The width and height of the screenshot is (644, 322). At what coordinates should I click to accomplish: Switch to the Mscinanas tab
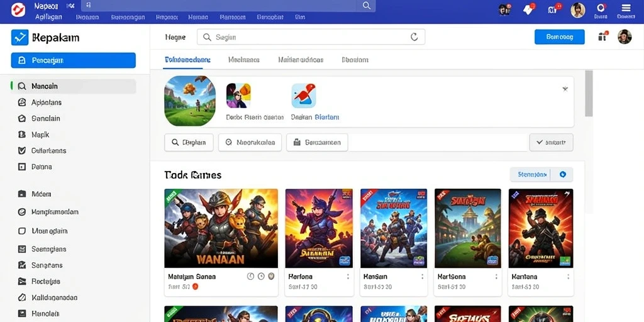coord(243,60)
